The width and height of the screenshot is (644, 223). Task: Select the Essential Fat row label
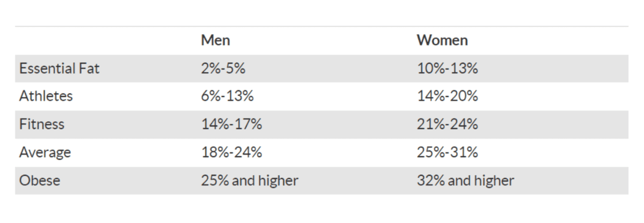(59, 69)
